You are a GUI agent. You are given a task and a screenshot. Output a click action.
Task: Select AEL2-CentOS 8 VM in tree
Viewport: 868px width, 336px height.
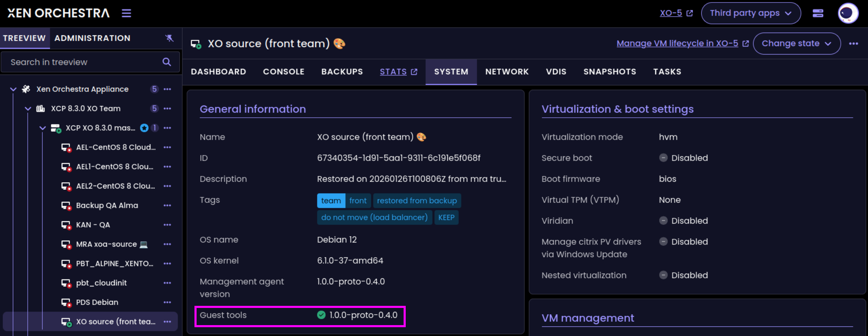click(x=115, y=186)
